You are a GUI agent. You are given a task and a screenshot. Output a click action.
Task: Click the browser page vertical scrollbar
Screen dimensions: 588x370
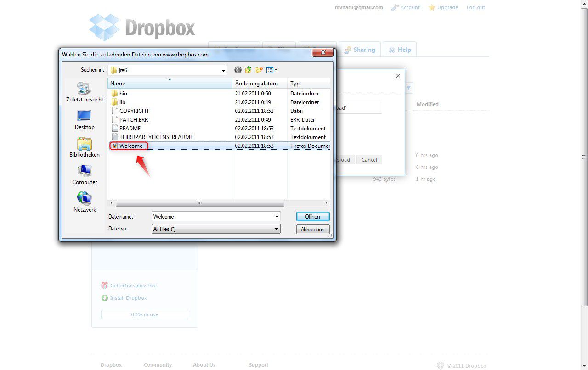point(584,156)
